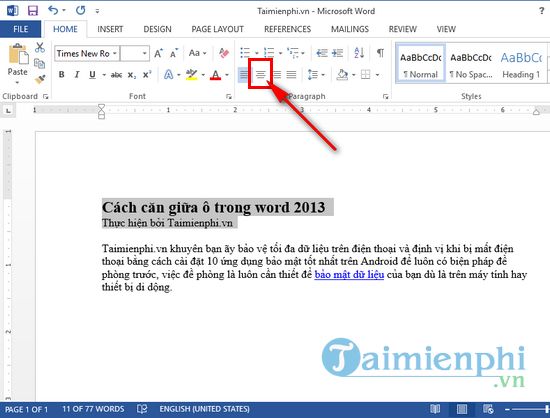Screen dimensions: 550x418
Task: Increase font size with Grow Font
Action: coord(158,53)
